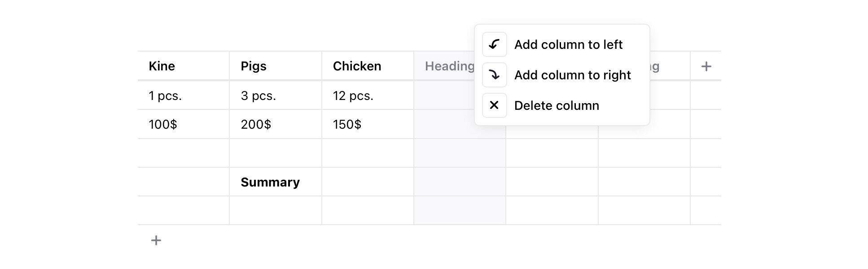Click the delete column X icon
868x269 pixels.
pyautogui.click(x=494, y=105)
